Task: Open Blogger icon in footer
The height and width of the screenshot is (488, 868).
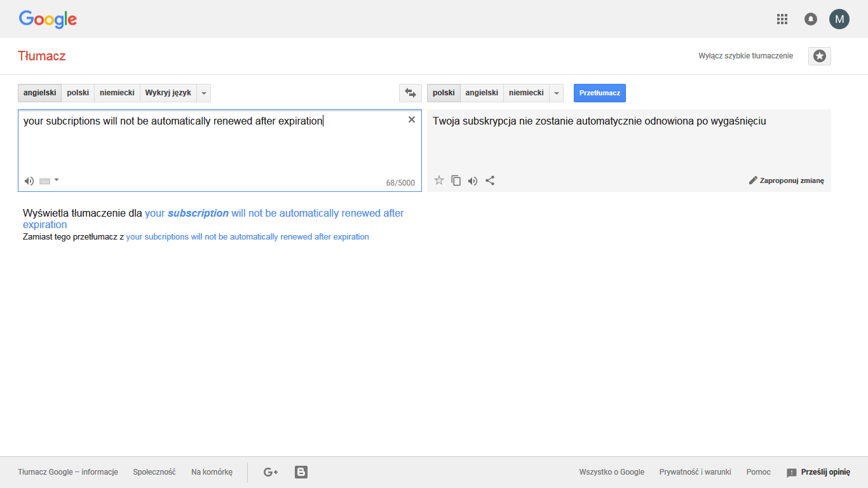Action: pos(301,472)
